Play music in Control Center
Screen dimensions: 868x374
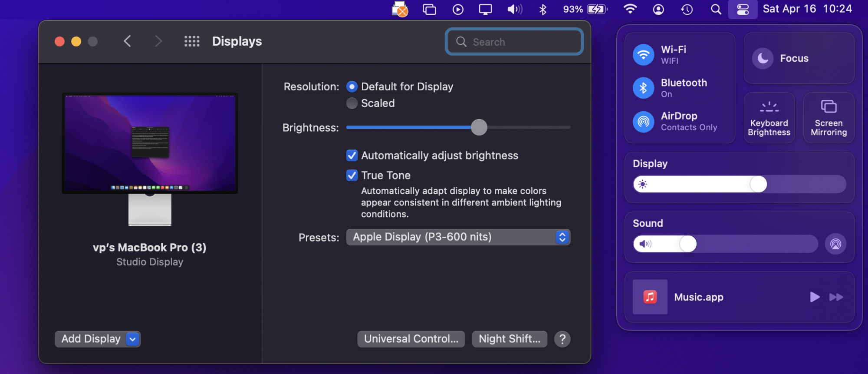[x=815, y=297]
